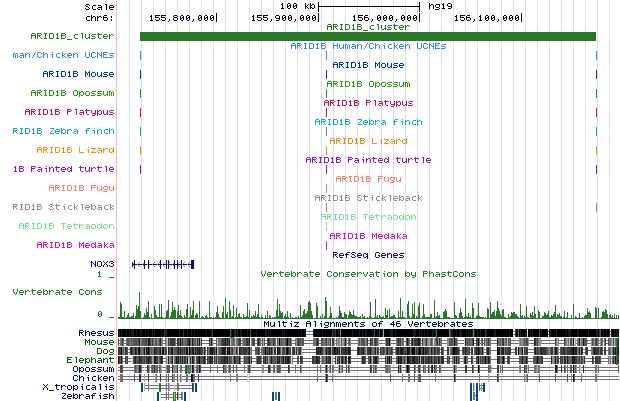Screen dimensions: 620x401
Task: Click the green ARID1B_cluster bar
Action: tap(367, 37)
